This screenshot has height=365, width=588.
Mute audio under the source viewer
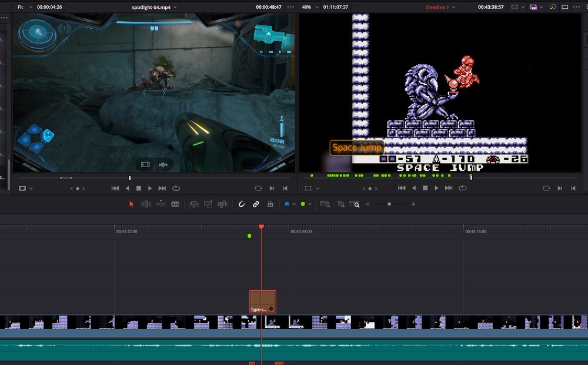pyautogui.click(x=163, y=165)
